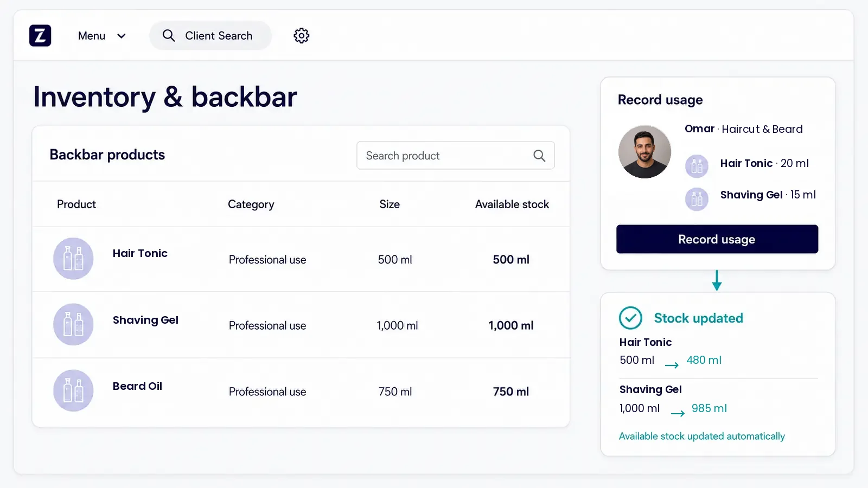Click Hair Tonic available stock 500 ml
This screenshot has height=488, width=868.
511,260
